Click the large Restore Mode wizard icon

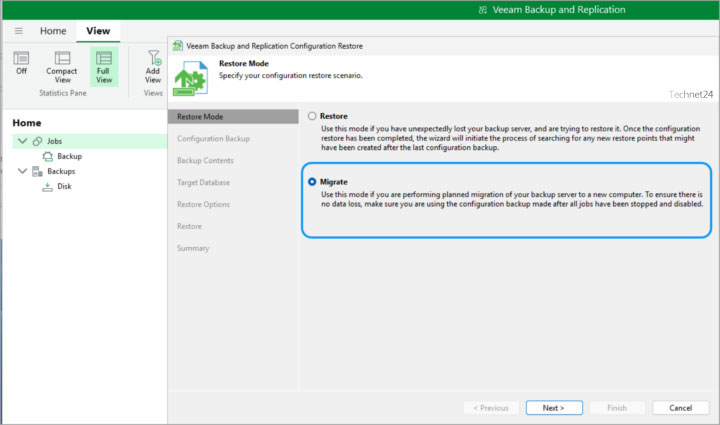click(190, 78)
